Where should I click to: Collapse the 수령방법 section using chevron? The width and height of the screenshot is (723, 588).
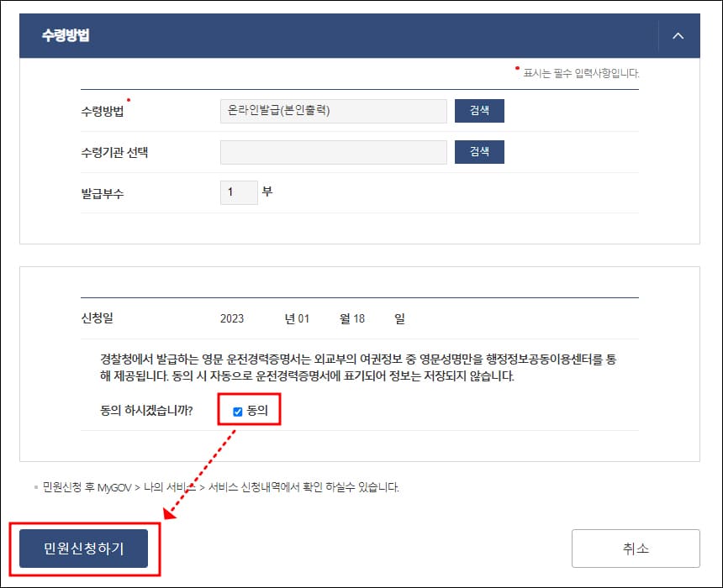click(678, 35)
